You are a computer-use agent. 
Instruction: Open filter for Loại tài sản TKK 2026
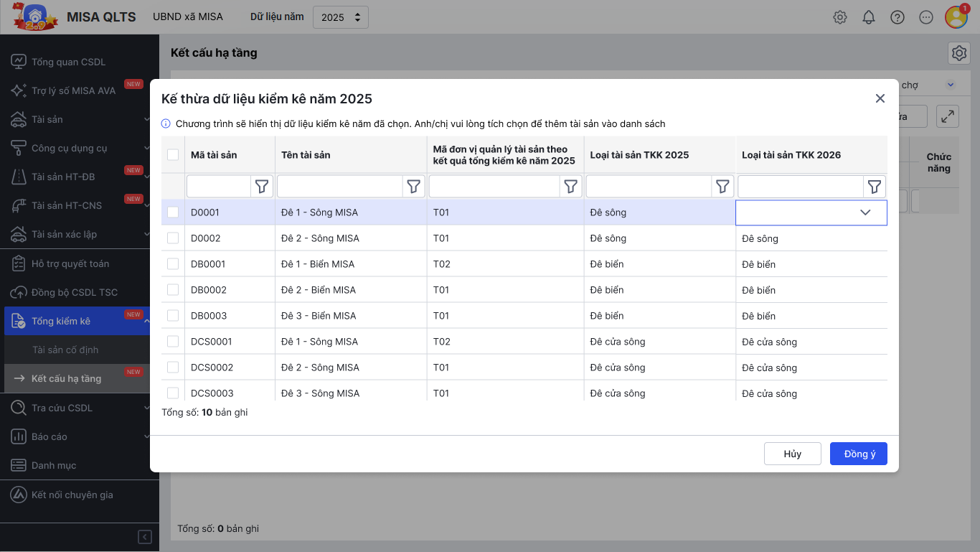point(875,187)
